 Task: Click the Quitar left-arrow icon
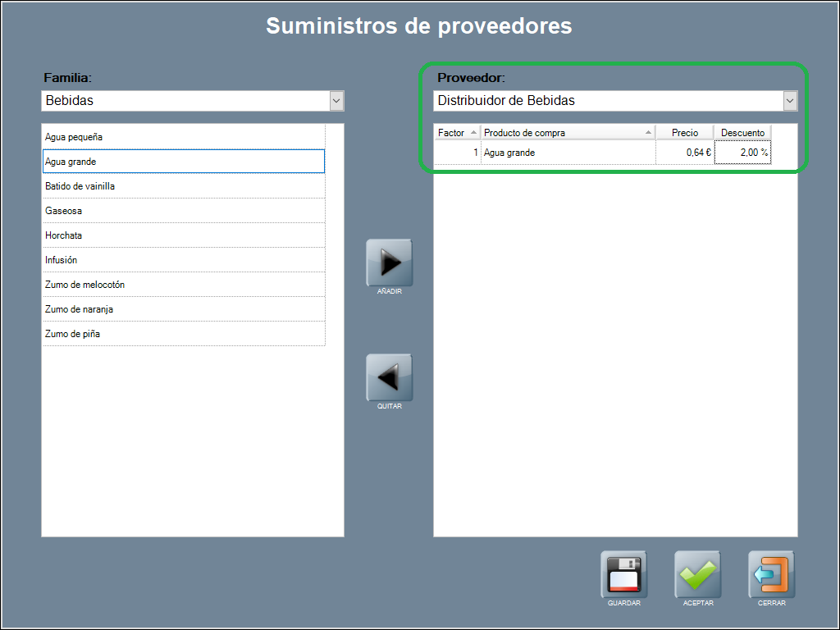click(390, 377)
